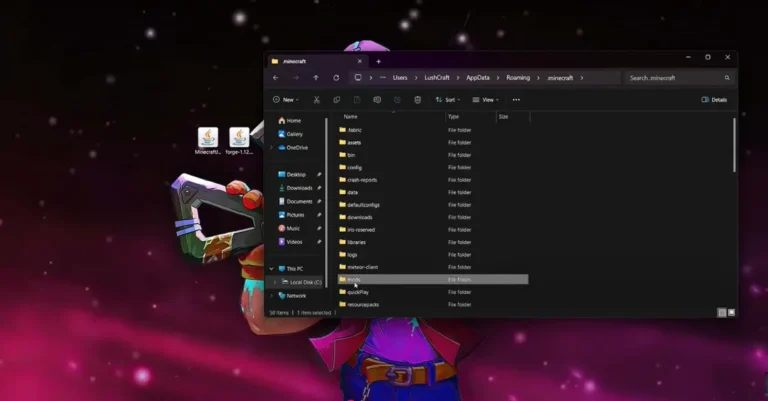Close the .minecraft tab

[360, 62]
